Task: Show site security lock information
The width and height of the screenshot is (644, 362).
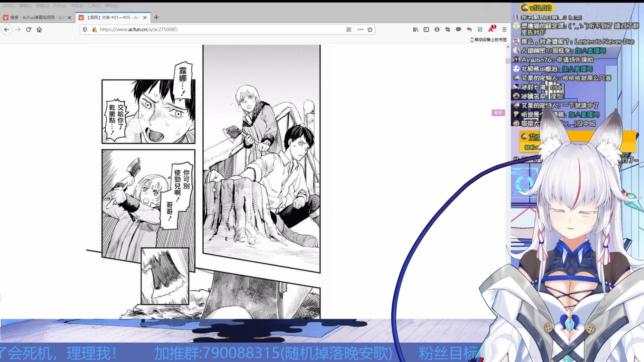Action: coord(95,29)
